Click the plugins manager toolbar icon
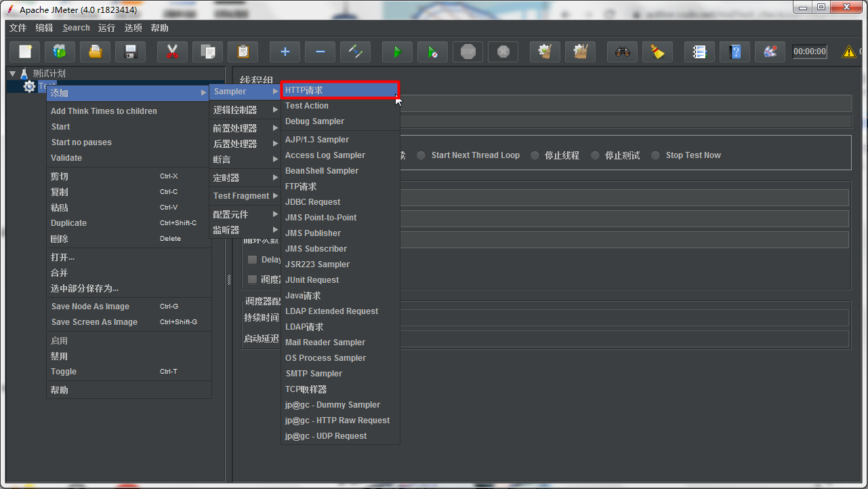Viewport: 868px width, 489px height. pos(770,52)
